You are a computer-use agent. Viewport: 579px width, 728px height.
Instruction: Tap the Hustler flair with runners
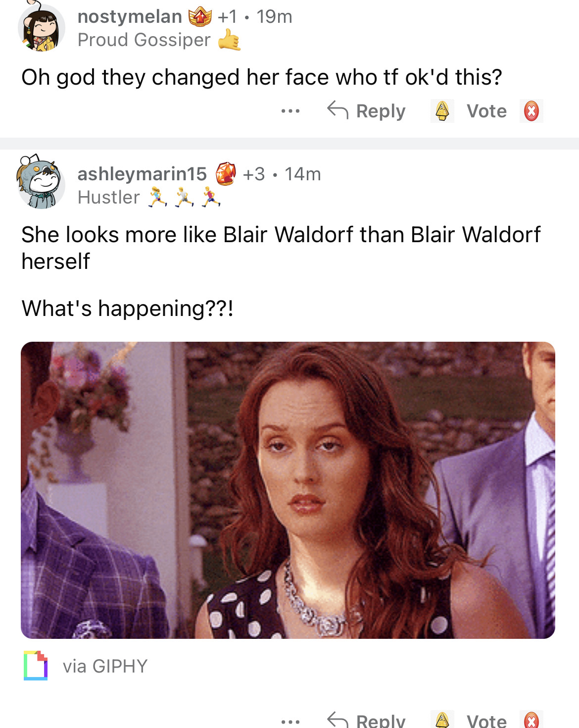(149, 197)
